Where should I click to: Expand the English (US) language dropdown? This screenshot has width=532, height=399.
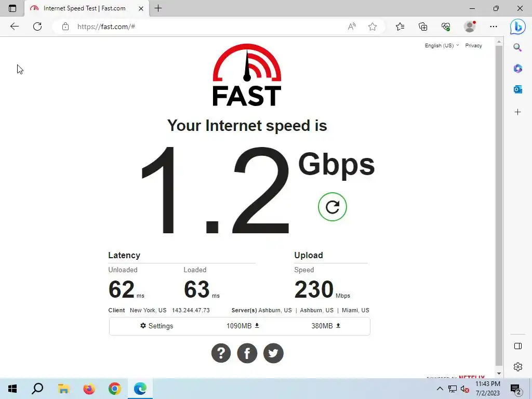coord(442,46)
